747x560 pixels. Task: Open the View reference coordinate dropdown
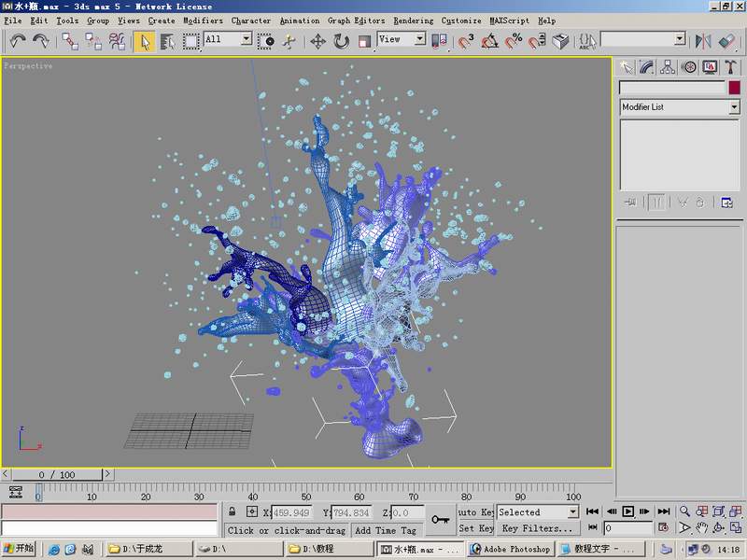[x=402, y=39]
